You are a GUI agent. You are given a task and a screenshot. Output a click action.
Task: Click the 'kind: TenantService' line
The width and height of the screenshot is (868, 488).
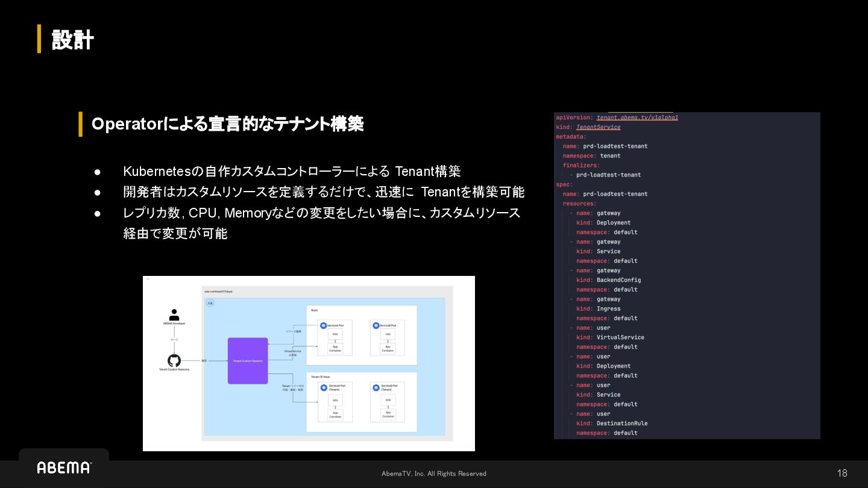(x=588, y=127)
